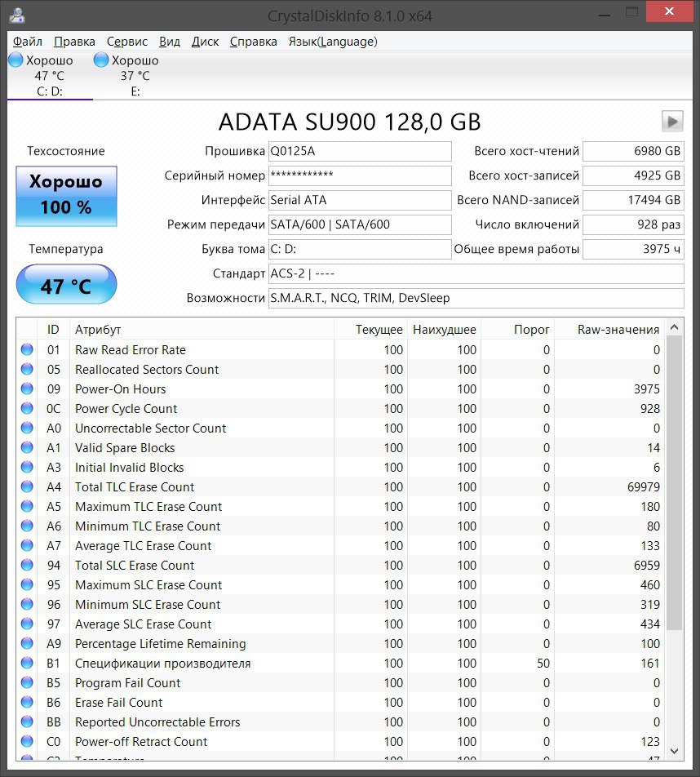This screenshot has width=700, height=777.
Task: Open the Сервис menu
Action: (127, 42)
